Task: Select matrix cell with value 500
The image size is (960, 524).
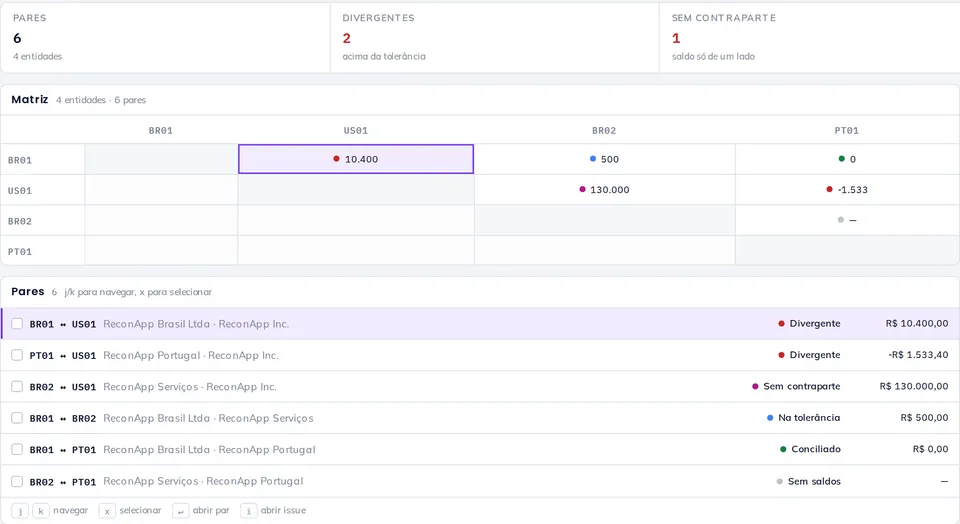Action: [x=604, y=159]
